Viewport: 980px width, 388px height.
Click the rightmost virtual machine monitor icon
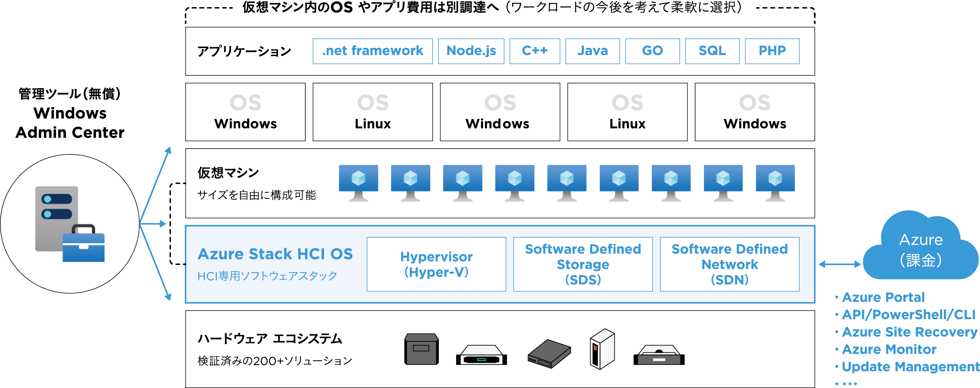click(x=775, y=183)
